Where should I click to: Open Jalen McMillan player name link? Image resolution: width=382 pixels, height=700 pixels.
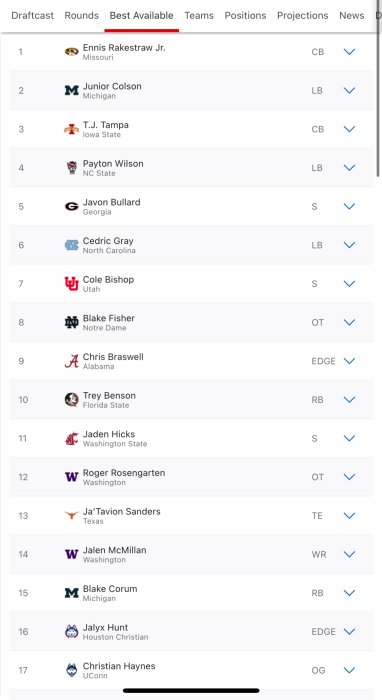point(114,550)
